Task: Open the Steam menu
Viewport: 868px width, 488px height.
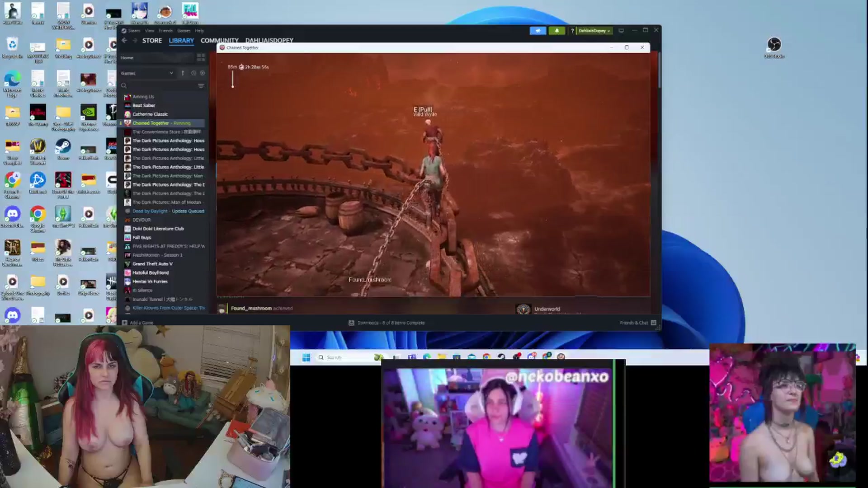Action: click(134, 31)
